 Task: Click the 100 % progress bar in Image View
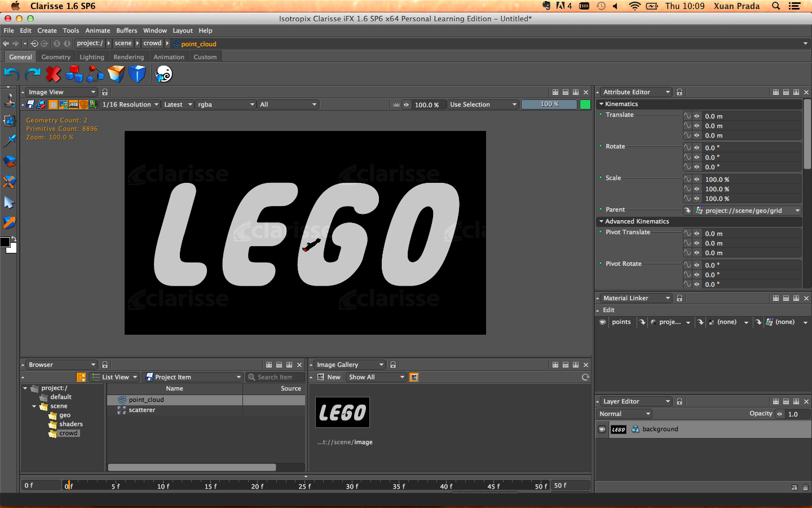point(549,104)
